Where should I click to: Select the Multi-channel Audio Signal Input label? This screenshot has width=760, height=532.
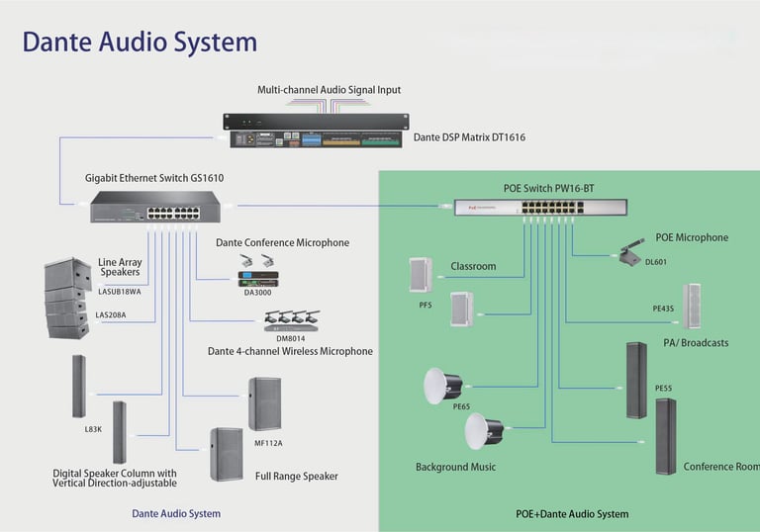[329, 90]
